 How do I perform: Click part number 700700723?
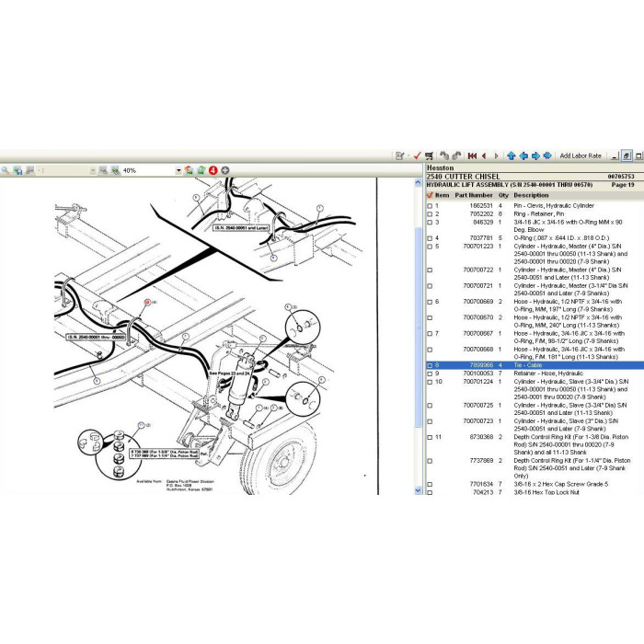pyautogui.click(x=478, y=421)
